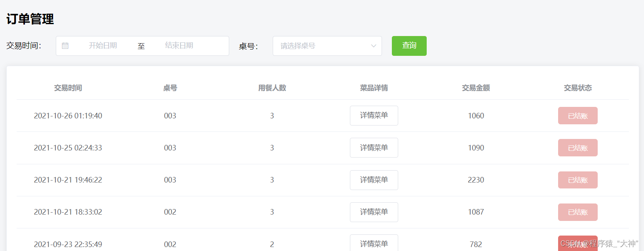The image size is (644, 251).
Task: Click the calendar icon in date range
Action: [65, 46]
